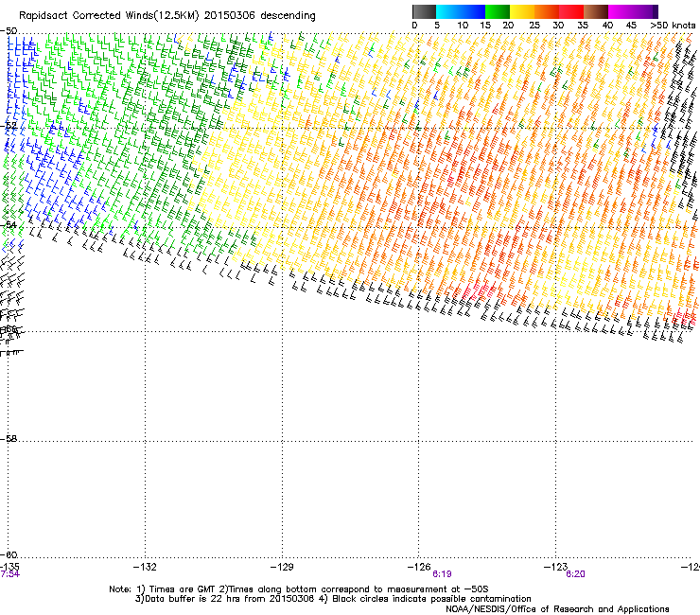Click the -50 latitude axis label
Viewport: 700px width, 615px height.
click(x=9, y=31)
